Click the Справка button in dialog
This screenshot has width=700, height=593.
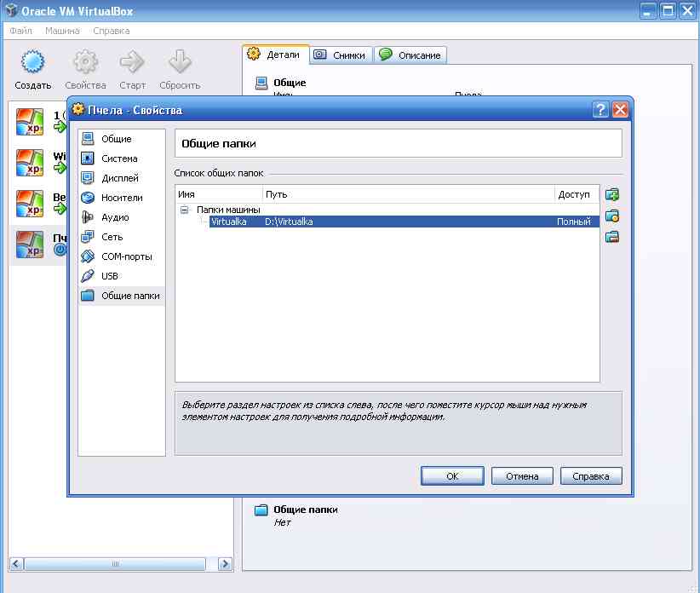591,476
